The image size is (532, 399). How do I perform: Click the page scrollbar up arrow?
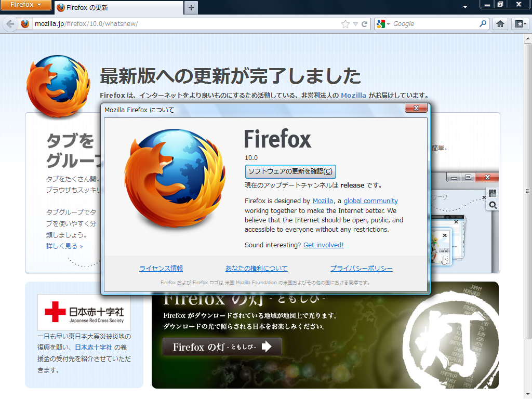[x=528, y=38]
